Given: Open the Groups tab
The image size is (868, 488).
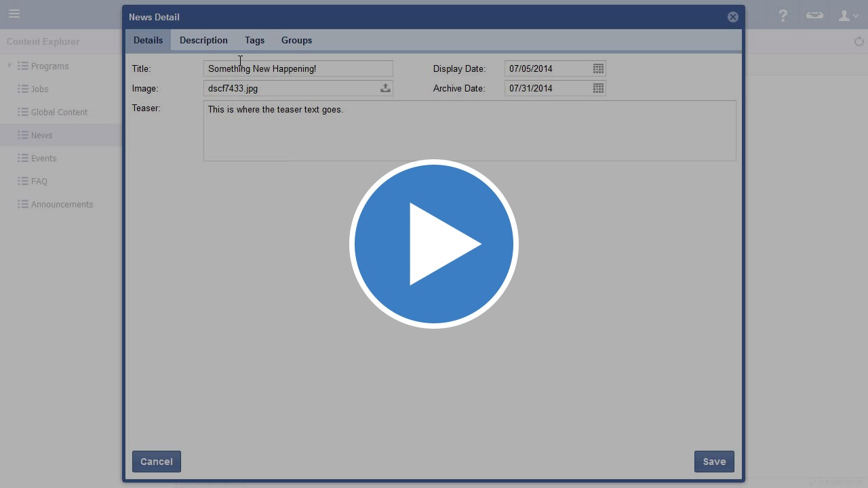Looking at the screenshot, I should click(x=296, y=40).
